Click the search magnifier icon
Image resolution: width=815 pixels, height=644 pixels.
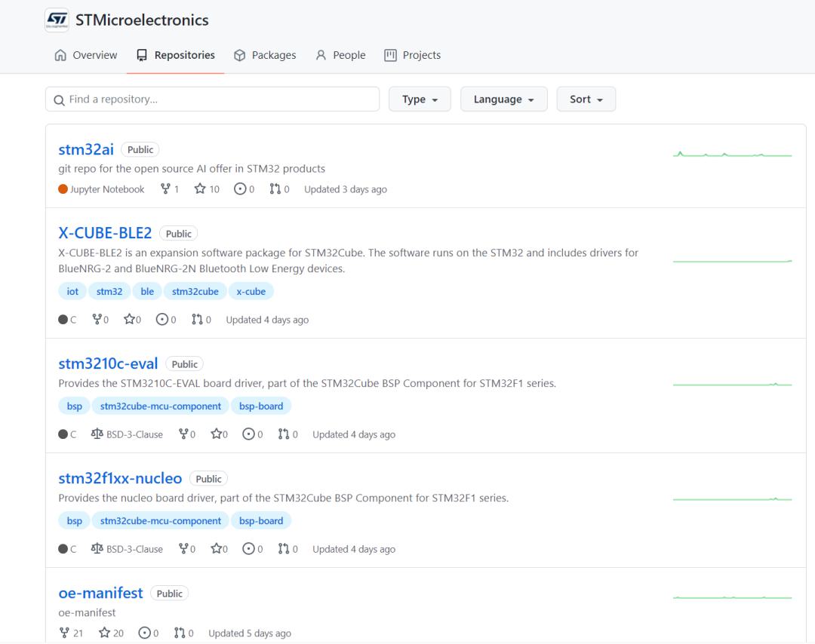60,100
